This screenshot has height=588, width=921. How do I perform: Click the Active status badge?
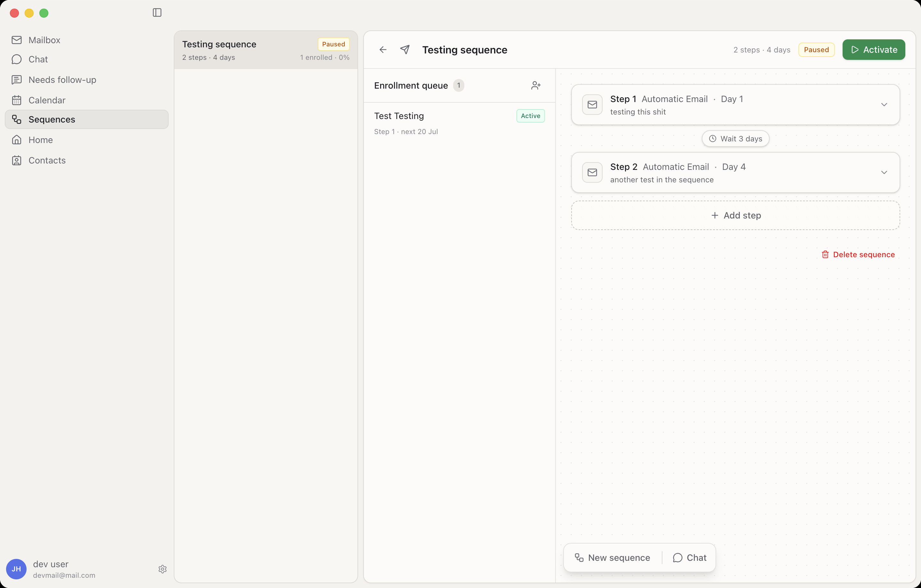coord(531,116)
